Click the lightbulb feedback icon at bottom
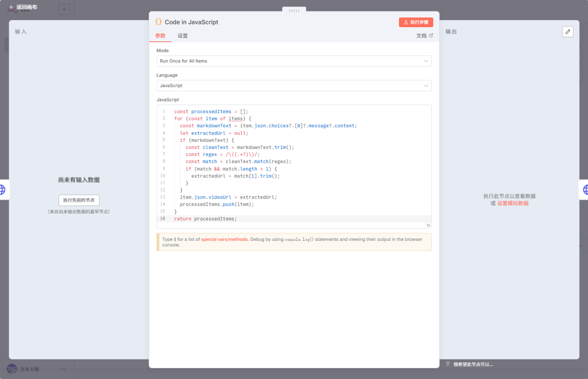This screenshot has height=379, width=588. click(x=448, y=364)
